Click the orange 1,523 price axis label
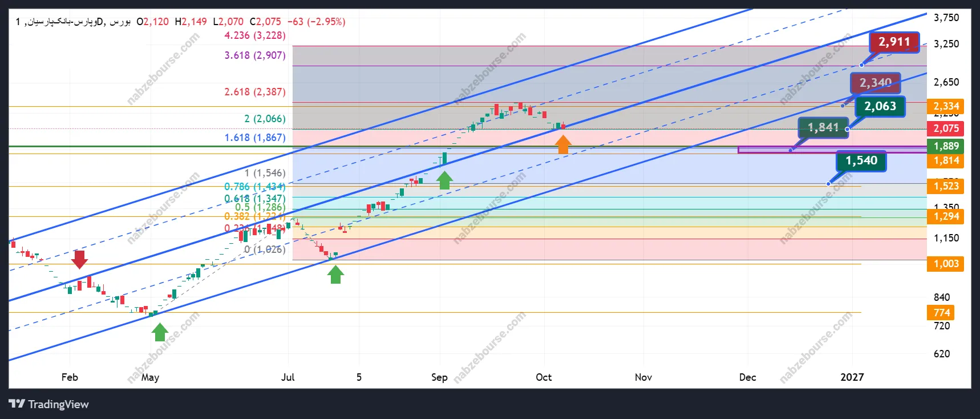Viewport: 980px width, 419px height. (x=946, y=186)
